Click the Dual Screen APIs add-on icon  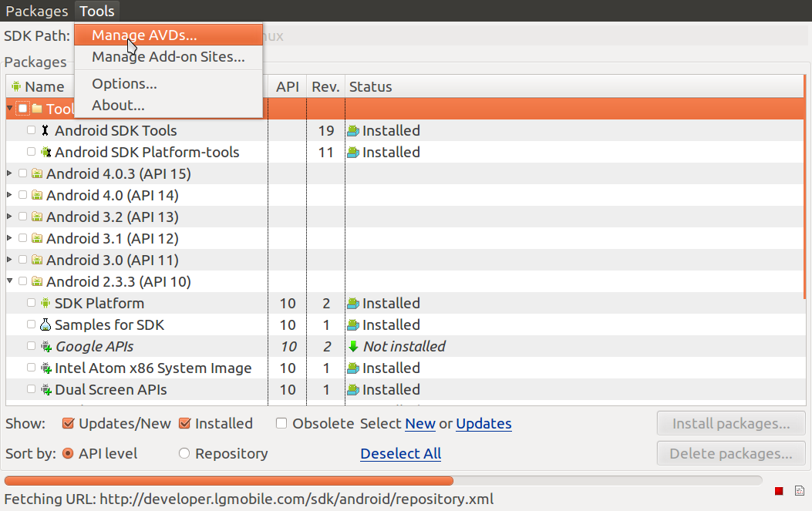(46, 389)
